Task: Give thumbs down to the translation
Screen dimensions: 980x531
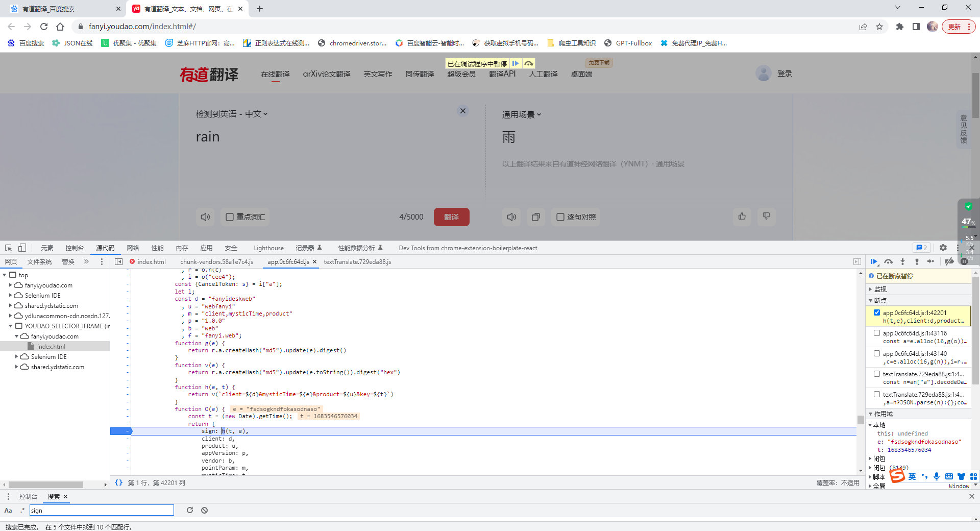Action: 767,216
